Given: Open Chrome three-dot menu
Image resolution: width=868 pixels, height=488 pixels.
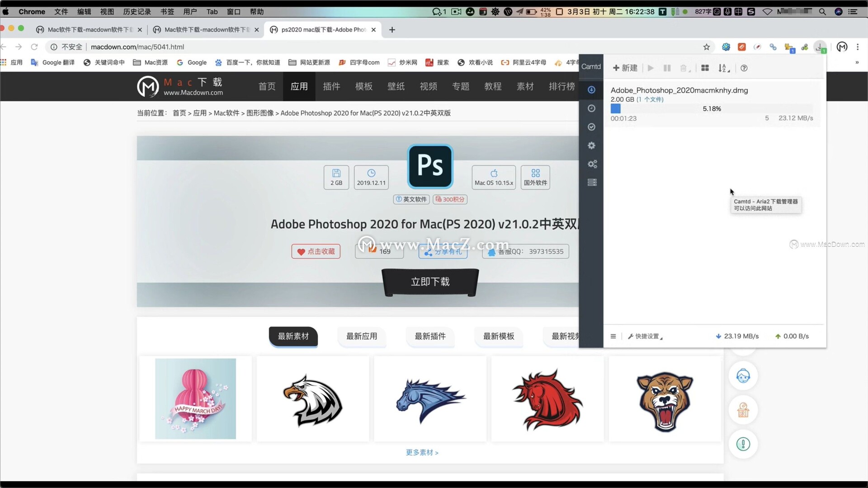Looking at the screenshot, I should pyautogui.click(x=858, y=47).
